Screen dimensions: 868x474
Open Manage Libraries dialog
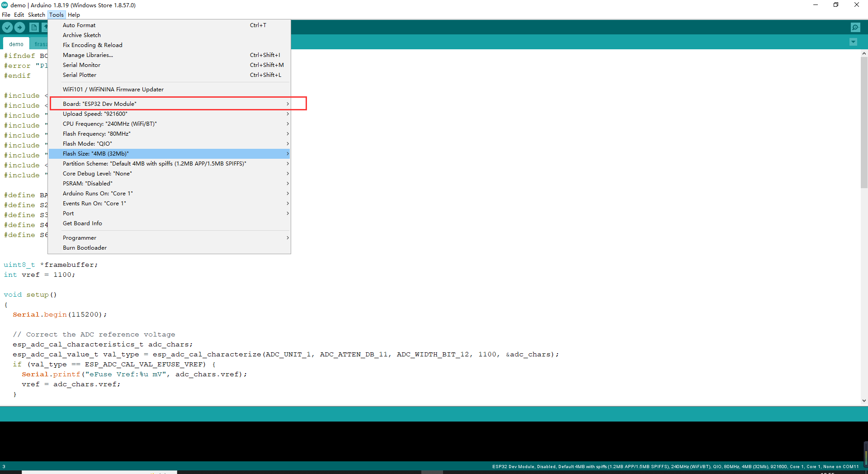(x=170, y=55)
